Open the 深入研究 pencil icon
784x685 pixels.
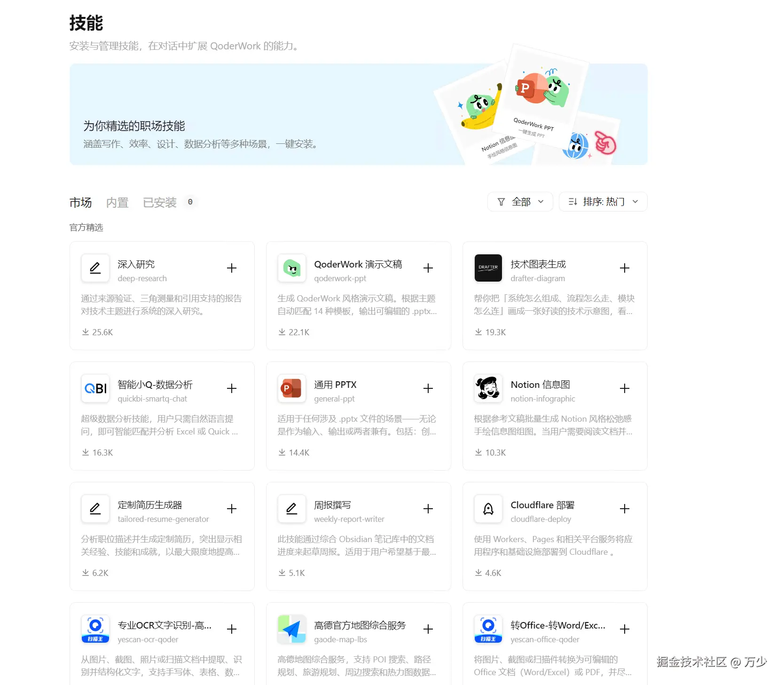tap(95, 268)
